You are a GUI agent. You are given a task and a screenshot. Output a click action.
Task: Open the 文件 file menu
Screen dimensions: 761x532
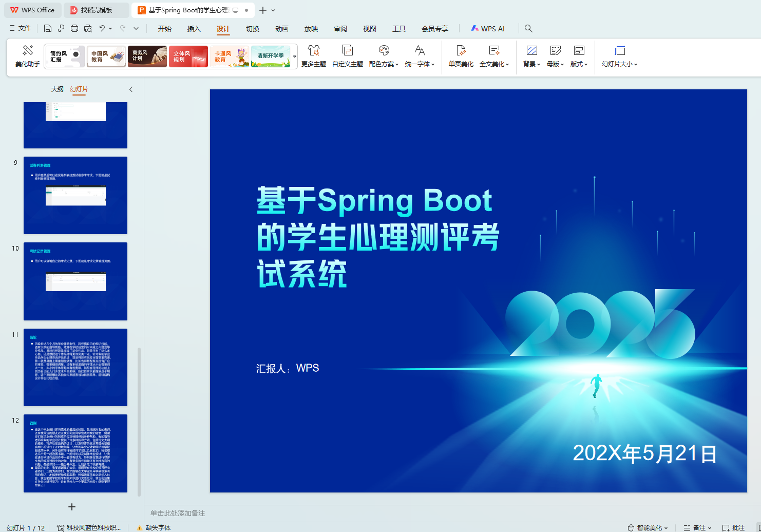click(x=21, y=29)
